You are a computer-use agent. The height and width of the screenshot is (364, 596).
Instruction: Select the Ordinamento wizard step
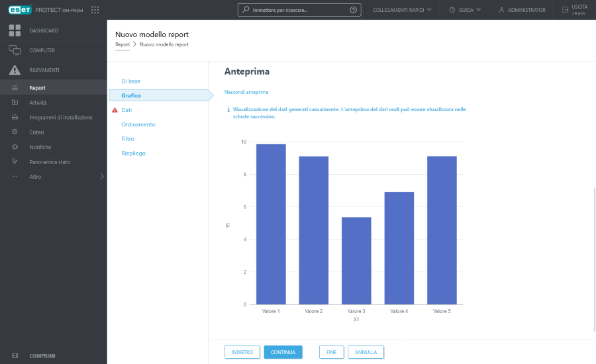138,124
